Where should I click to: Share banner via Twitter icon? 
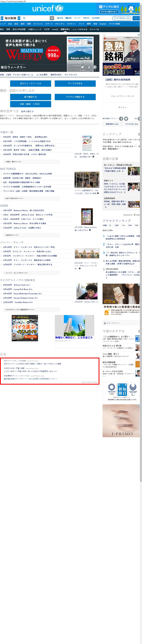[x=83, y=67]
